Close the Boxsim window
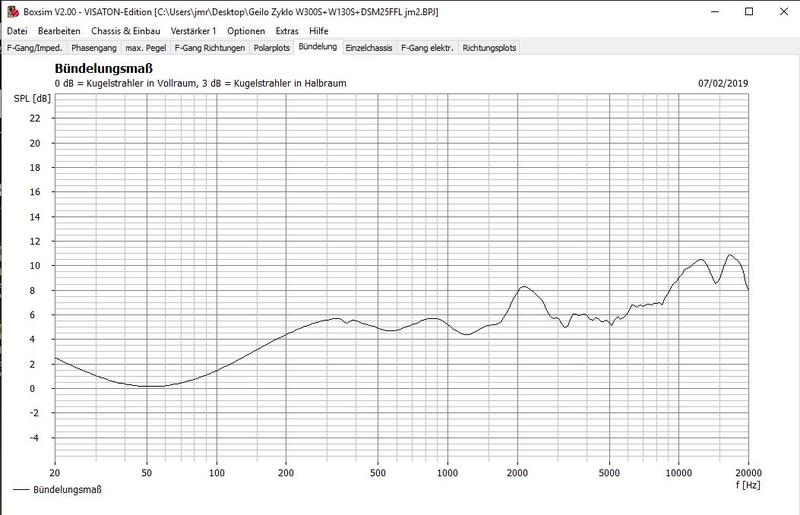This screenshot has height=515, width=800. (x=784, y=11)
